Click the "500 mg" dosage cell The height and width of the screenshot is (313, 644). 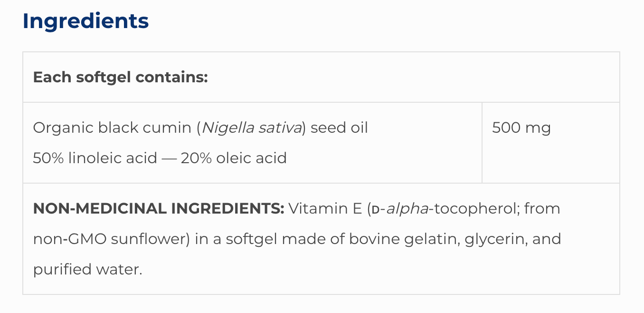point(521,128)
